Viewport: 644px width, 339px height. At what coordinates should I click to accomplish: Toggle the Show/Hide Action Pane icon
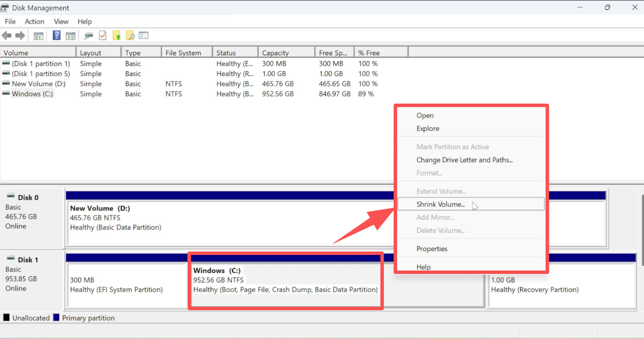pos(70,36)
